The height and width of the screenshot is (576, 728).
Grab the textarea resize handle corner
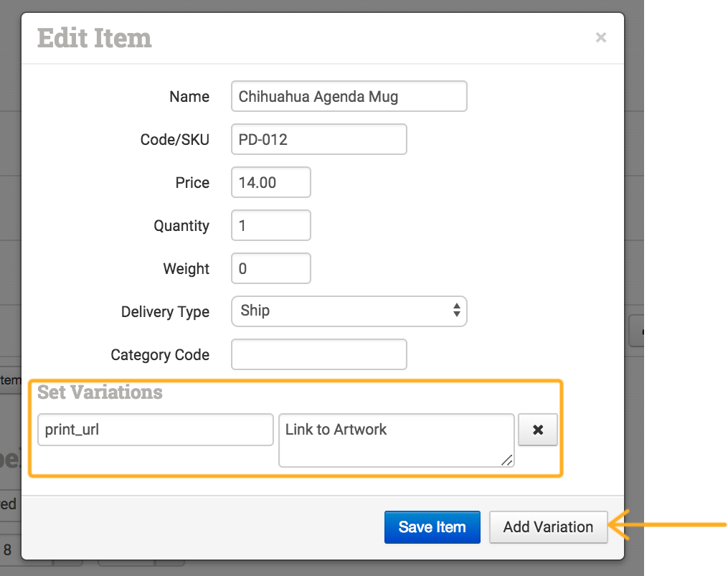tap(509, 461)
